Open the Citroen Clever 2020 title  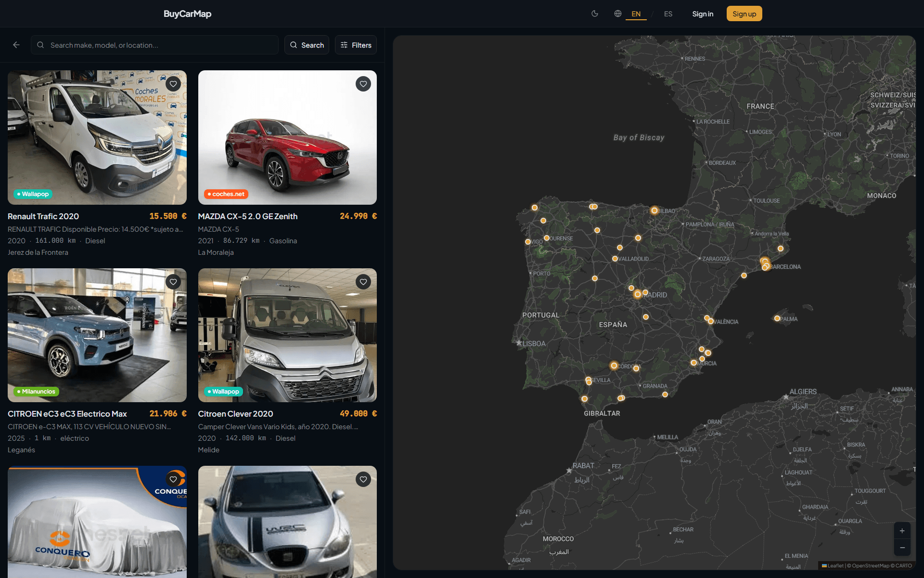[x=235, y=414]
